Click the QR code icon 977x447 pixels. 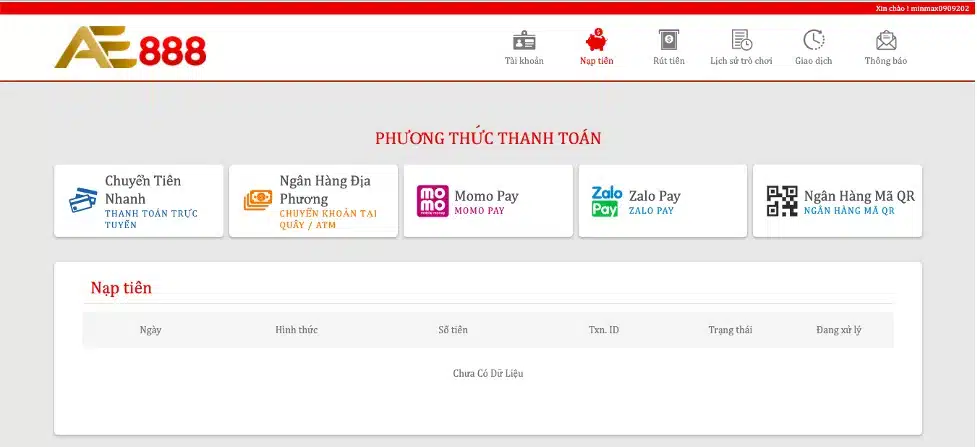coord(782,201)
